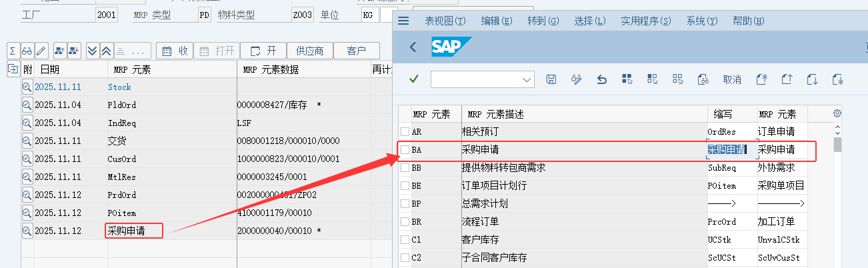Click the green checkmark enter icon
Image resolution: width=868 pixels, height=268 pixels.
click(414, 79)
